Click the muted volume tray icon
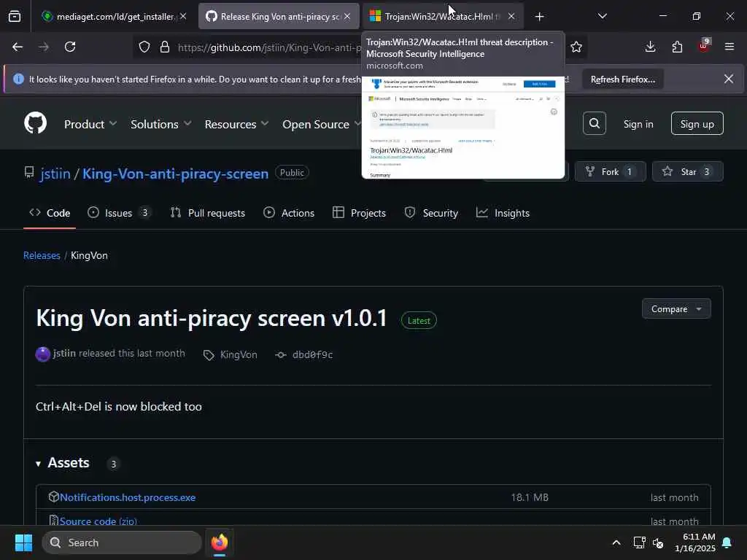 click(x=659, y=542)
